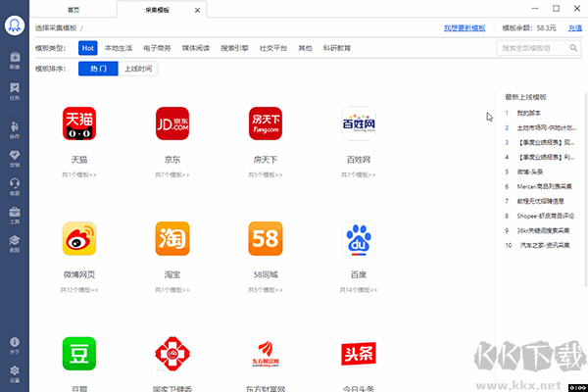Open the 教程 graduation cap sidebar icon
Image resolution: width=588 pixels, height=392 pixels.
pos(15,244)
